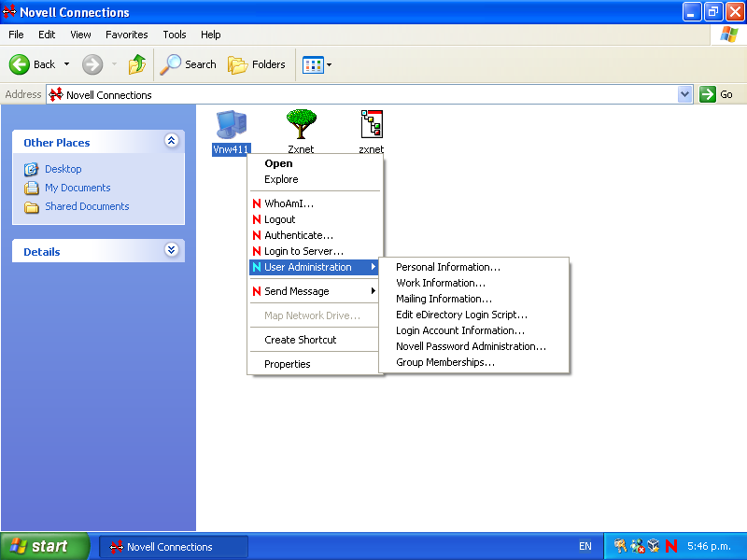Go back using the green Back arrow

(20, 64)
